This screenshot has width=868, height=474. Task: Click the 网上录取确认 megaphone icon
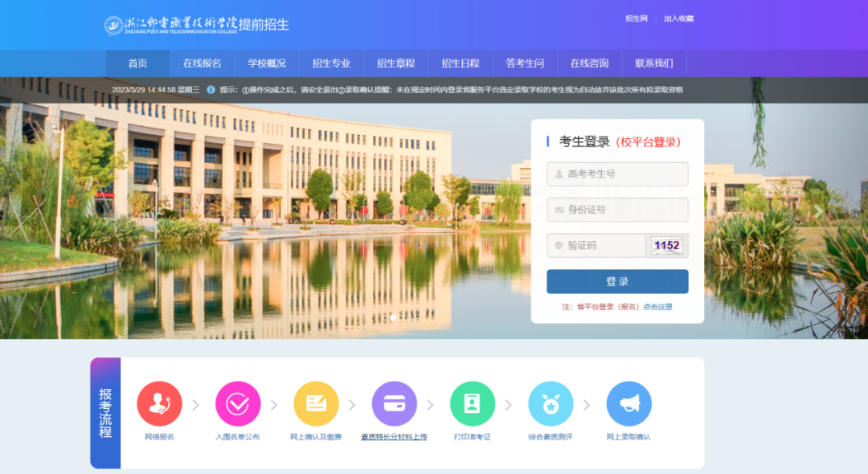[628, 403]
